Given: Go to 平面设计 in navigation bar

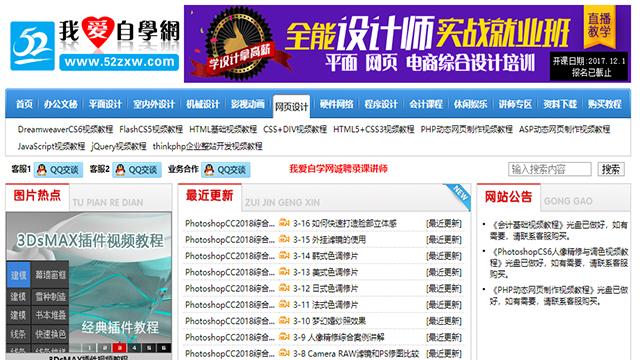Looking at the screenshot, I should click(x=105, y=104).
